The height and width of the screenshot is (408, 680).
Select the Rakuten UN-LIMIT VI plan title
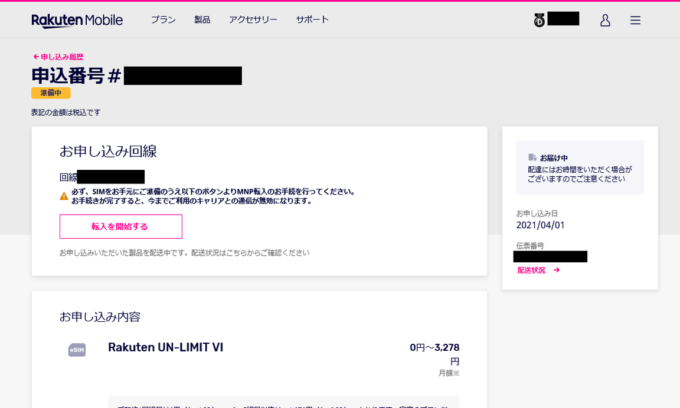166,347
